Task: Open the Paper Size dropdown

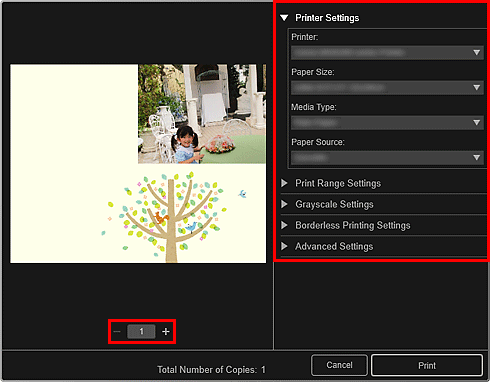Action: 387,88
